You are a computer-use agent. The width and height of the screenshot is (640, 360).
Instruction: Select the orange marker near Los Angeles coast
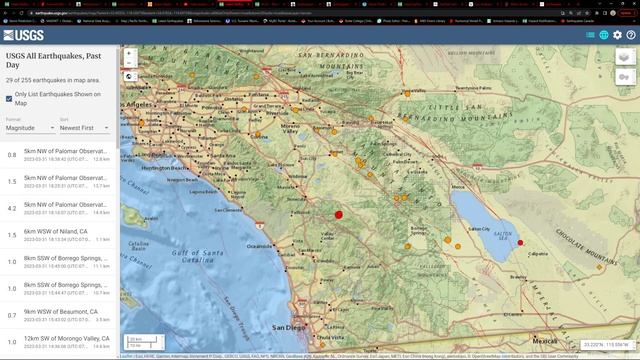[141, 122]
